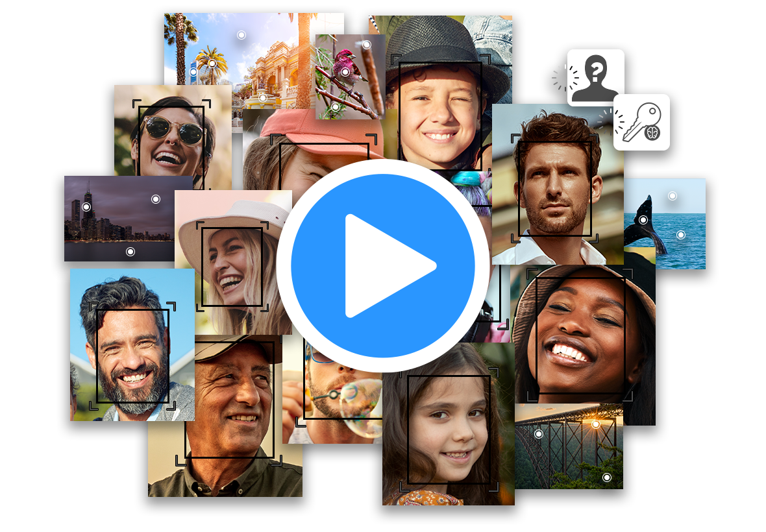Select the smiling woman in brown hat photo

point(584,337)
